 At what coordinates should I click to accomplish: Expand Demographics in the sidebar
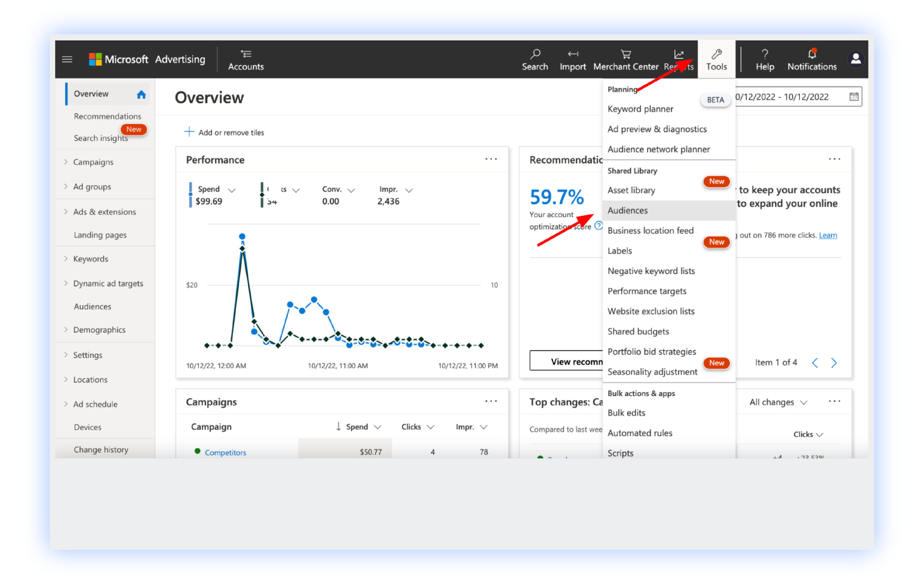66,329
